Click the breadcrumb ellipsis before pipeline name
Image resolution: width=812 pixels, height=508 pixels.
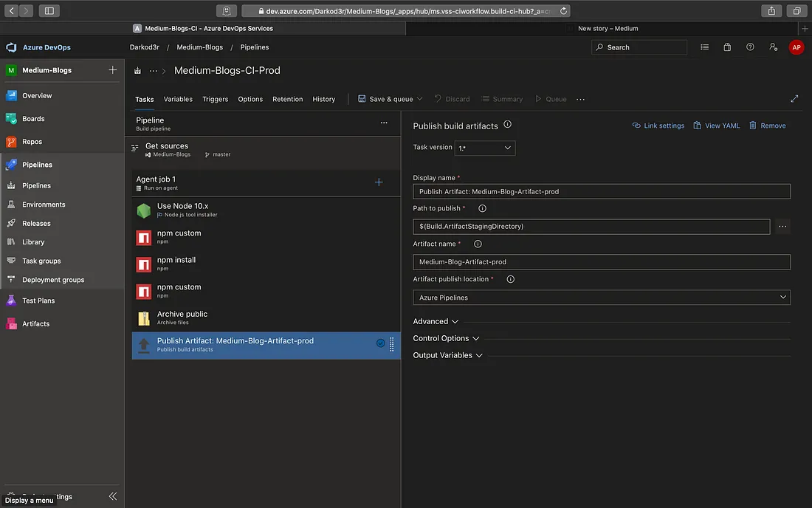pyautogui.click(x=154, y=70)
